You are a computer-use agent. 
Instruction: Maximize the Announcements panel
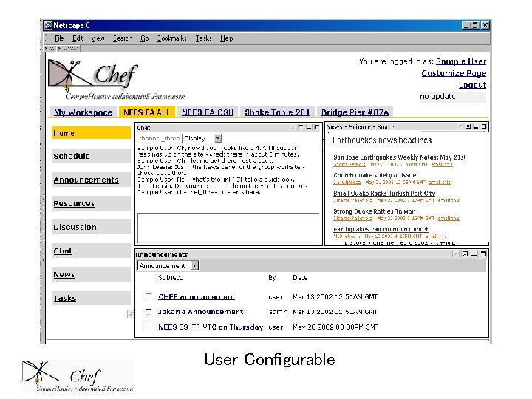coord(483,253)
